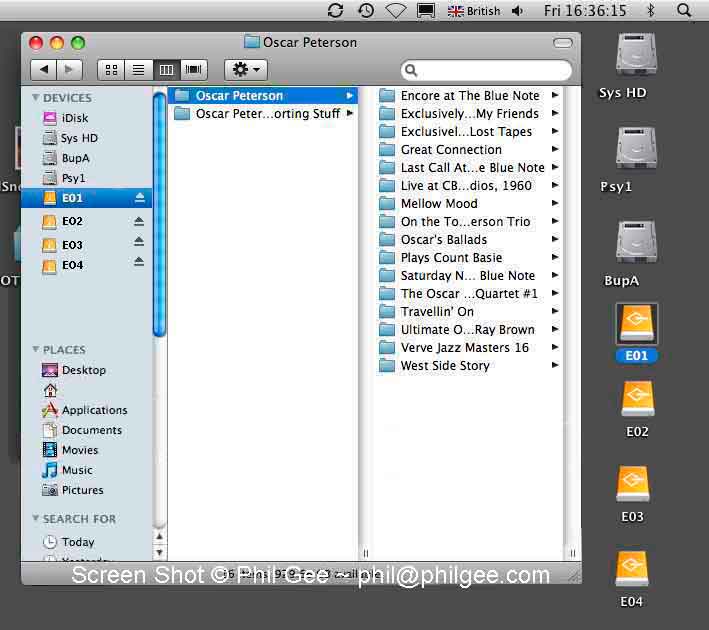709x630 pixels.
Task: Switch to Cover Flow view
Action: tap(194, 70)
